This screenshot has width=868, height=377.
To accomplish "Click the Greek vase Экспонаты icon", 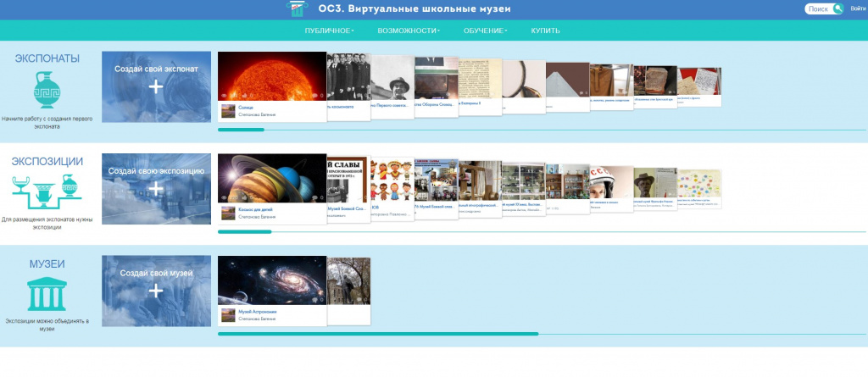I will tap(47, 90).
